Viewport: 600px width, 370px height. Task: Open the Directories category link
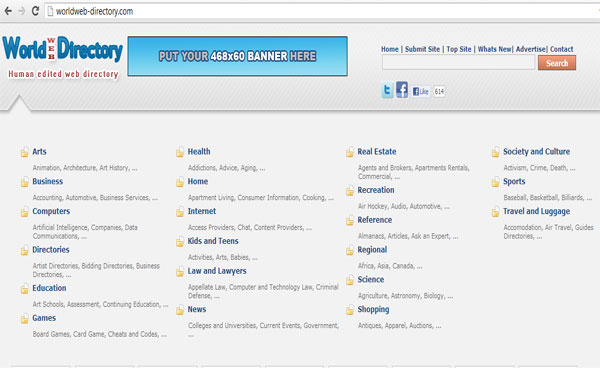(51, 249)
